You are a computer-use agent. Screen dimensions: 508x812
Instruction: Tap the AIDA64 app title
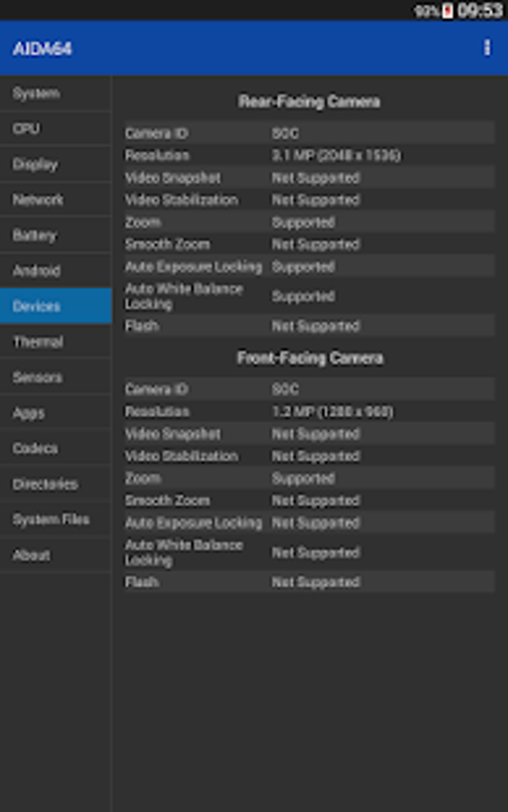(x=42, y=49)
